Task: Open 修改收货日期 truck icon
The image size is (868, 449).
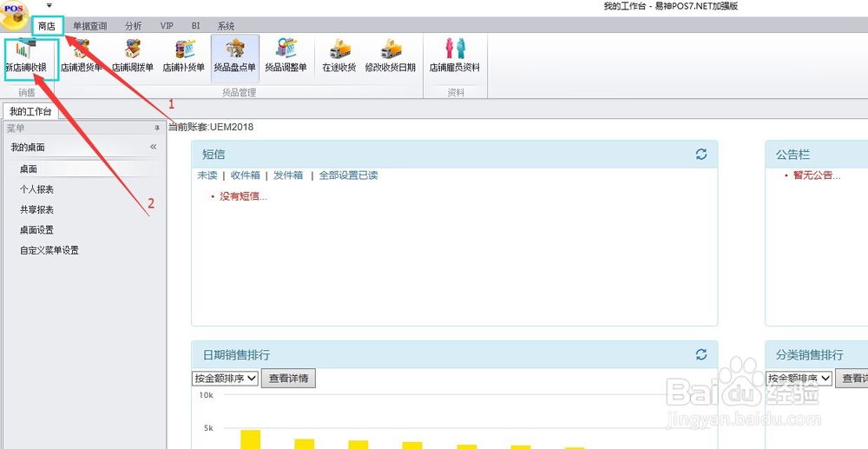Action: (391, 56)
